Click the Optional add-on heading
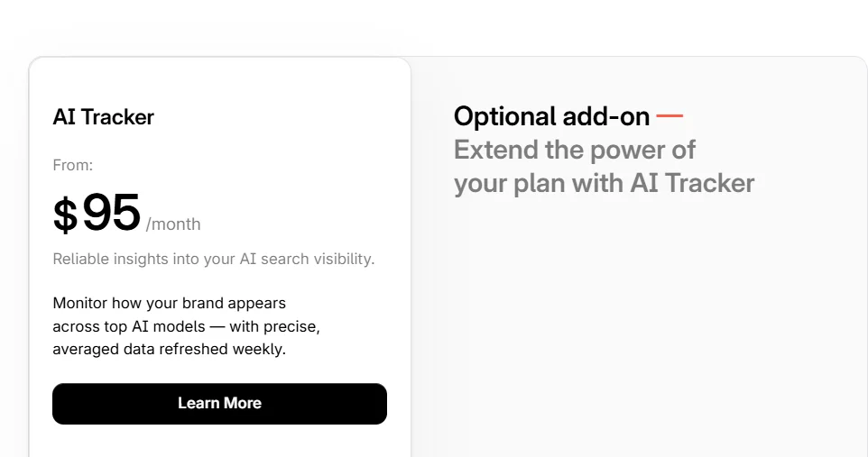This screenshot has height=457, width=868. point(551,116)
